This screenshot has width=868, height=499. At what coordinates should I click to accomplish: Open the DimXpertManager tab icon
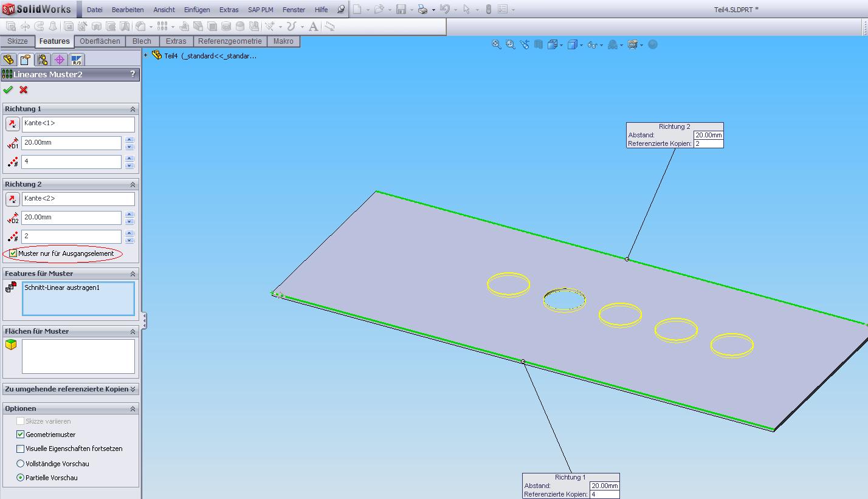coord(59,60)
